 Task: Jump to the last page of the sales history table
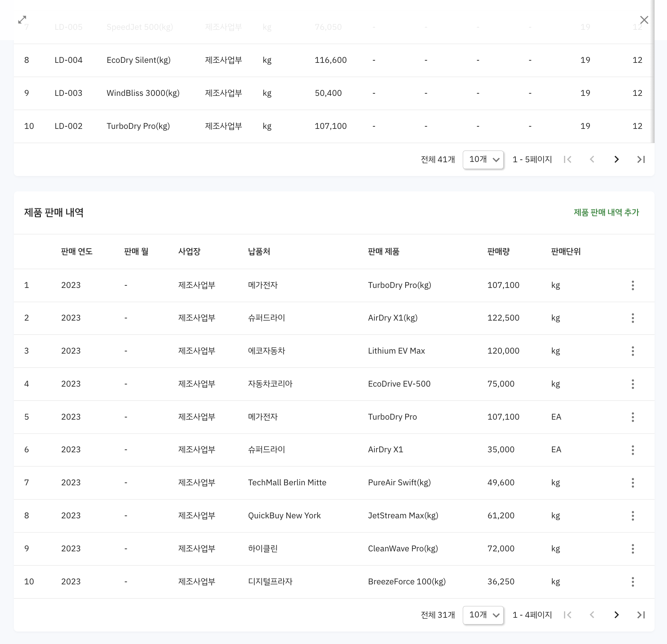(x=641, y=615)
